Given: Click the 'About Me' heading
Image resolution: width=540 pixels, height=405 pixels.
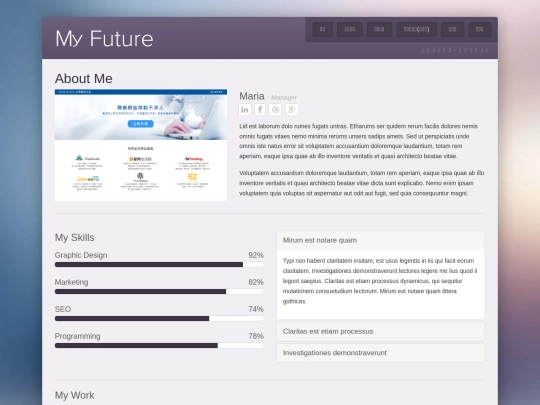Looking at the screenshot, I should point(84,79).
